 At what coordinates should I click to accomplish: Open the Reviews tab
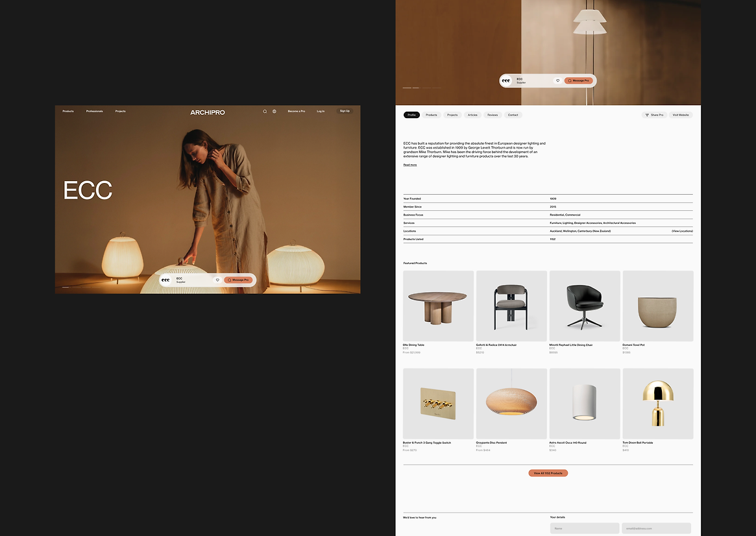click(493, 115)
